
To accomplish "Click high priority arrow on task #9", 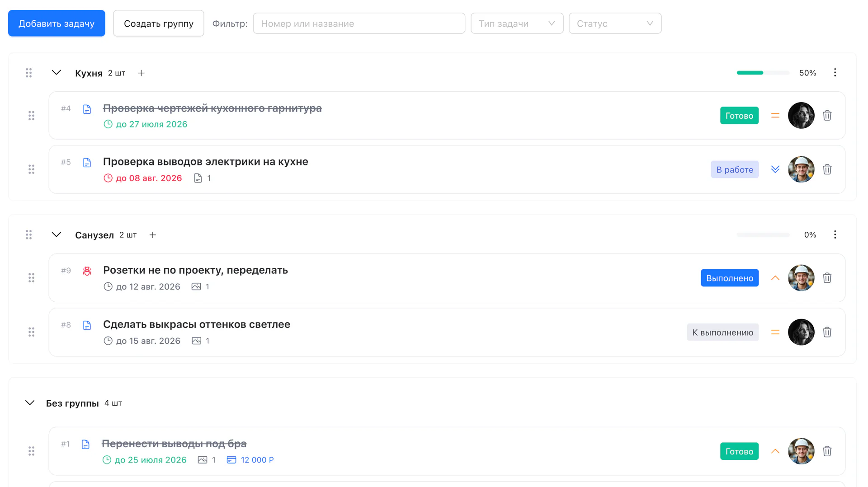I will coord(775,278).
